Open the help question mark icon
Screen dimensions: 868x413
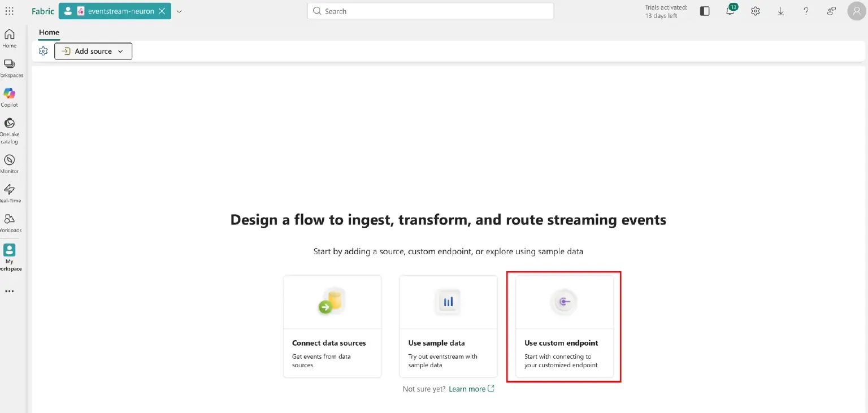pyautogui.click(x=806, y=11)
